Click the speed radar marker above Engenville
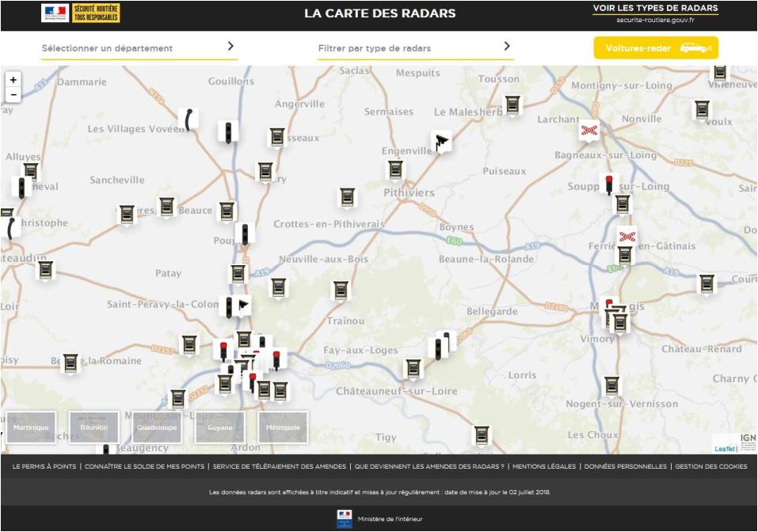 [395, 169]
